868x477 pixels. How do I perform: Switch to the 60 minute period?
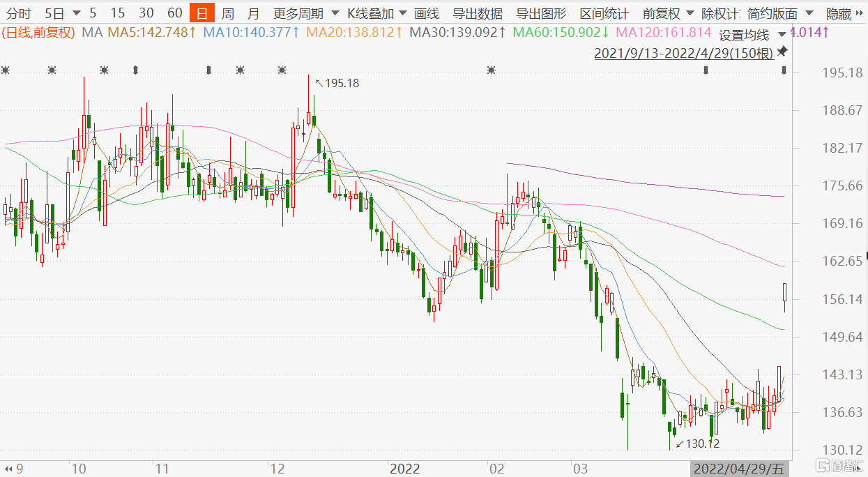click(x=175, y=13)
